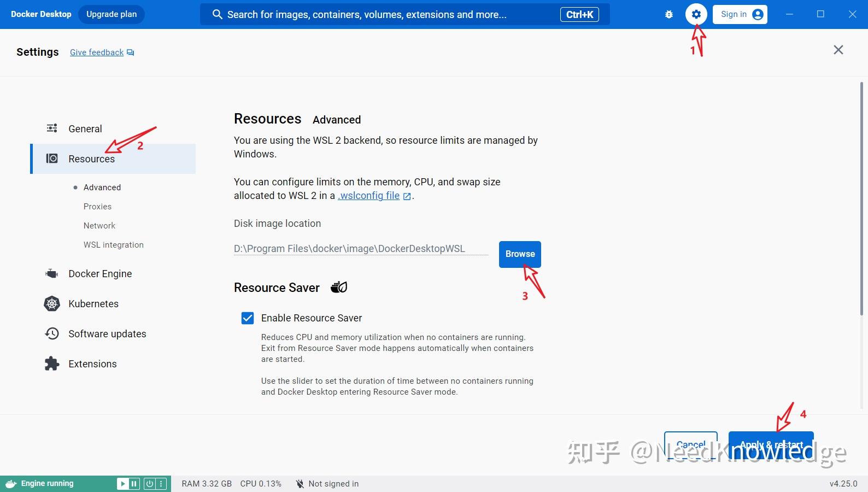Screen dimensions: 868x492
Task: Click the Docker whale status icon
Action: (11, 484)
